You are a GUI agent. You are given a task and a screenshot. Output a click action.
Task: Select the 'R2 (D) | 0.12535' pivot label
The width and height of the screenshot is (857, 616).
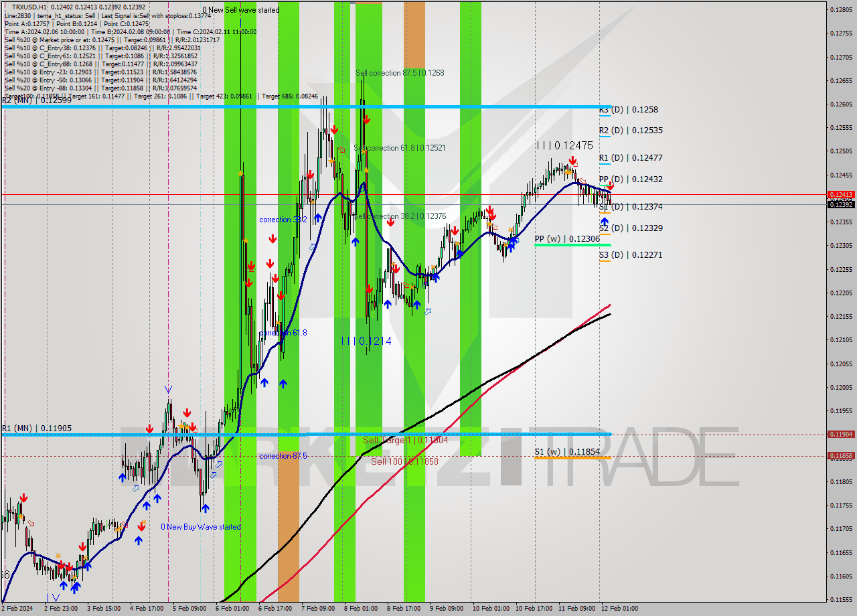631,130
